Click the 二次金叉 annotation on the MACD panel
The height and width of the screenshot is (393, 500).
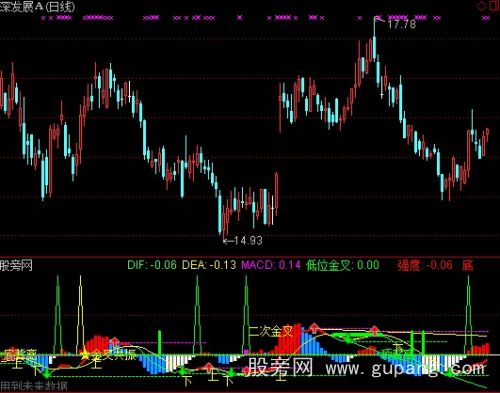[271, 331]
